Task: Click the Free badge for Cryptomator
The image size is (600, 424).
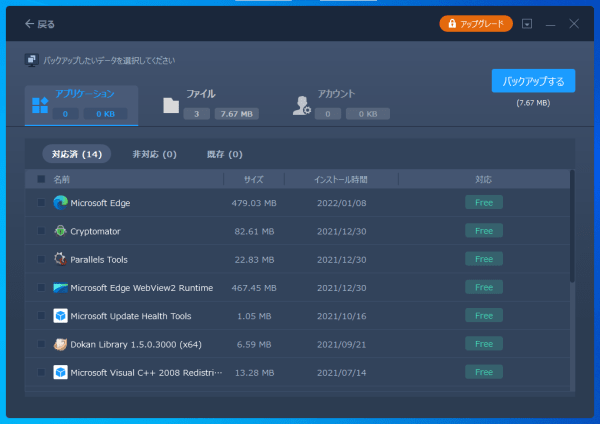Action: click(x=484, y=231)
